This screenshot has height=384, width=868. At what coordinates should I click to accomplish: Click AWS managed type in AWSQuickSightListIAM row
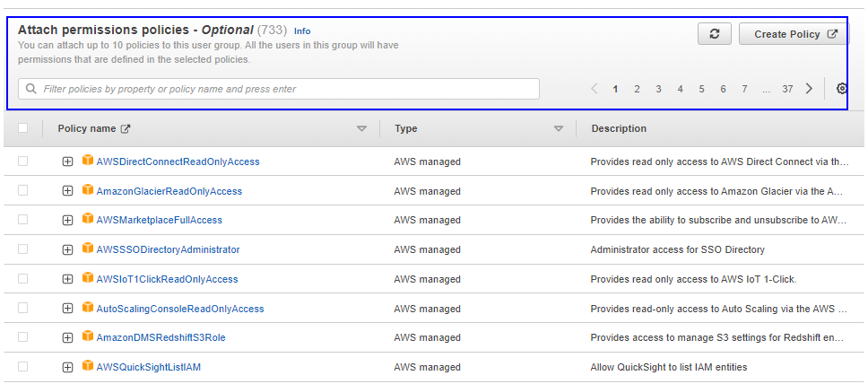(x=428, y=367)
